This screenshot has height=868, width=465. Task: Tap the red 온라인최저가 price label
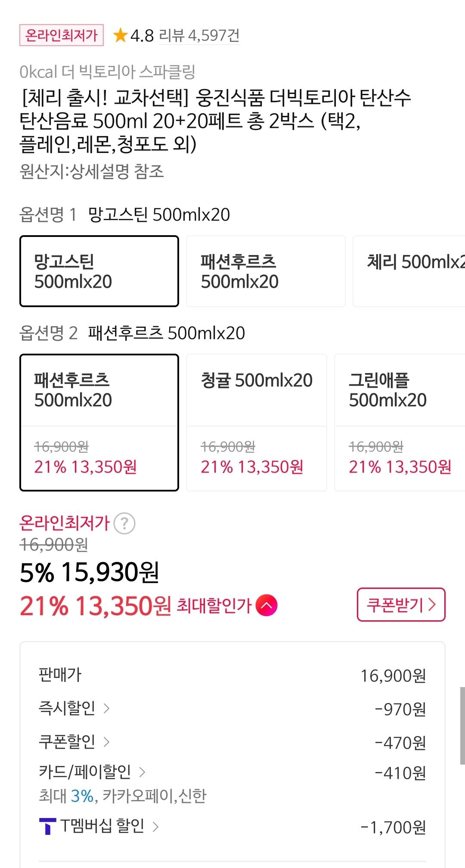click(x=65, y=523)
